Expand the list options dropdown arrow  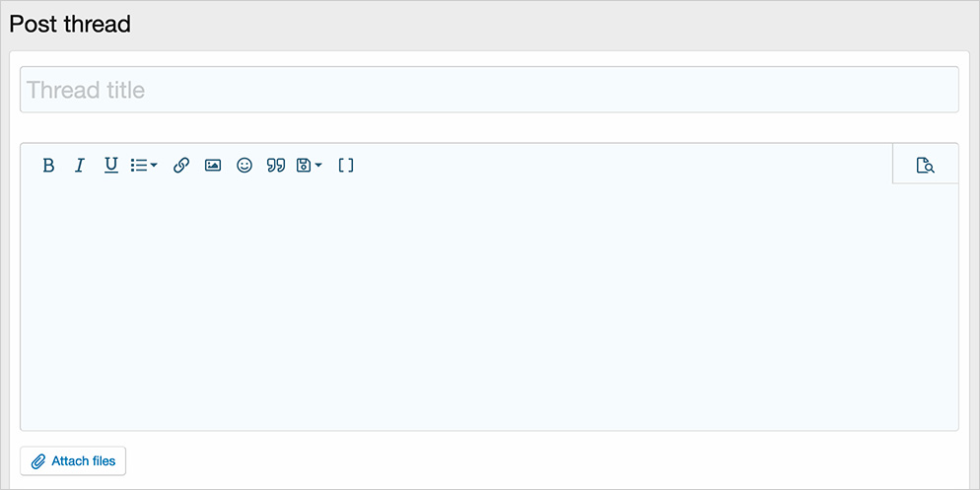154,166
